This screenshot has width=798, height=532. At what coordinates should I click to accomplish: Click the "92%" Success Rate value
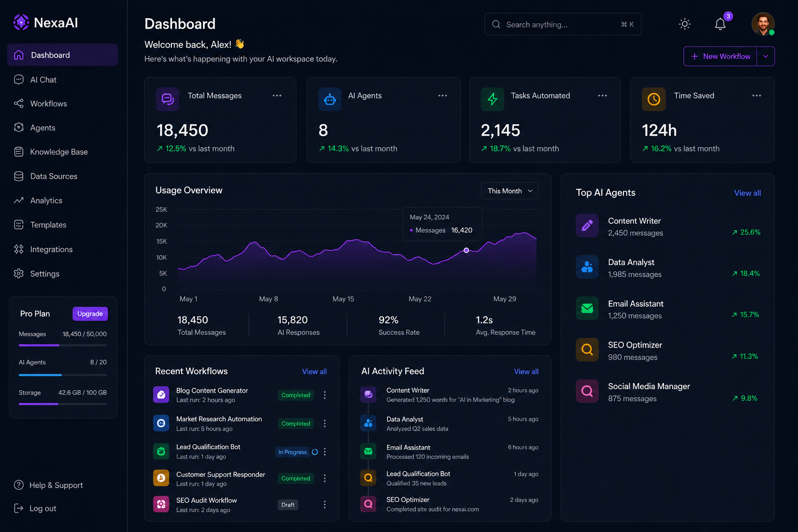click(x=389, y=320)
